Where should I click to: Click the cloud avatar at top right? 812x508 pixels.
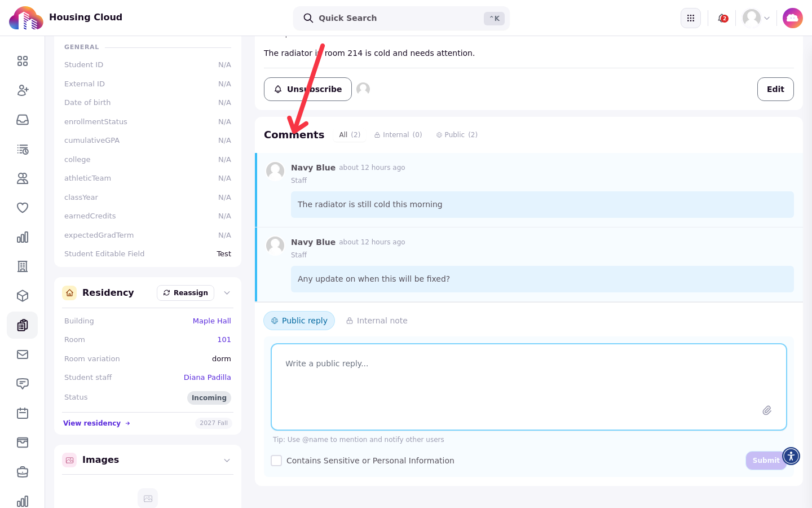pos(793,18)
